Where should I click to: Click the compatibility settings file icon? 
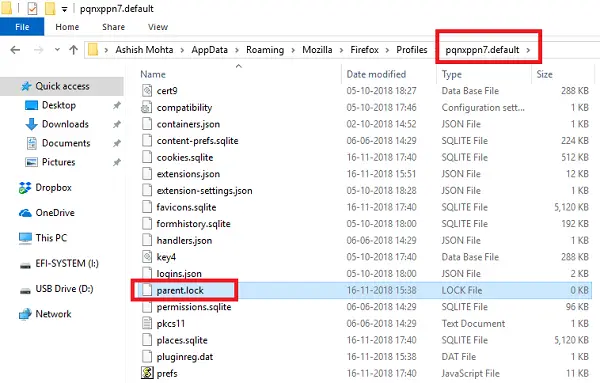(x=147, y=108)
